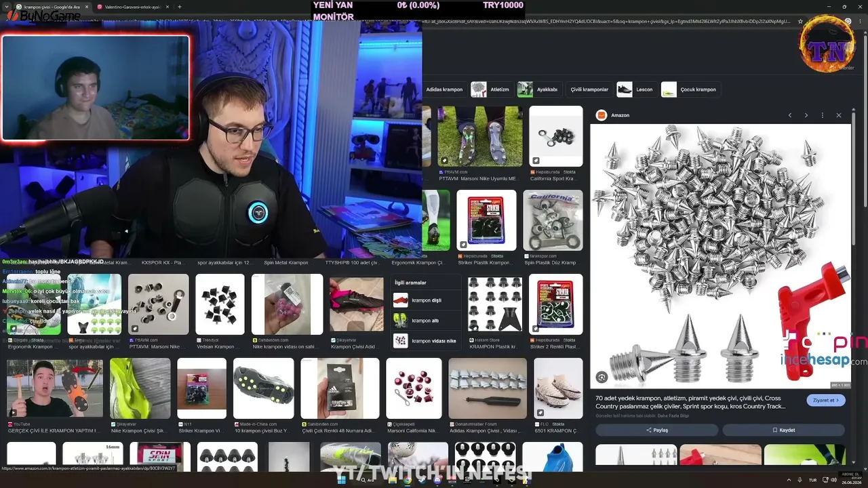Open '6501 KRAMPON Ç...' FLO thumbnail

pos(558,388)
